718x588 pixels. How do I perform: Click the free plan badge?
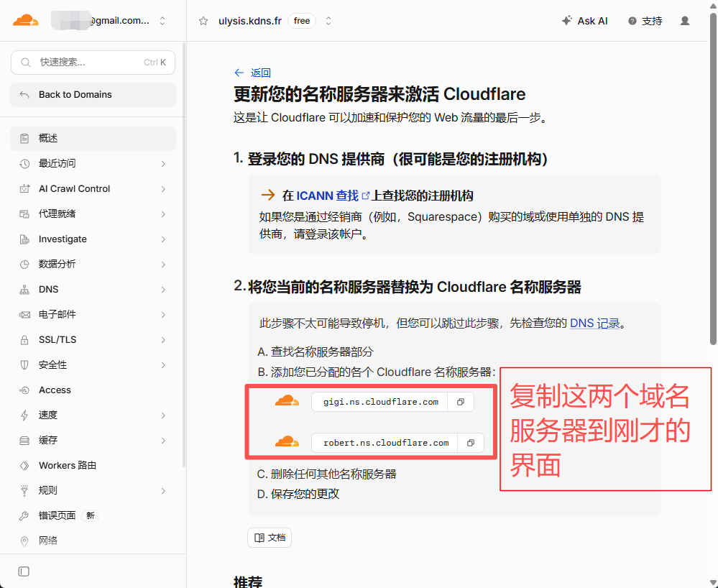[x=302, y=21]
